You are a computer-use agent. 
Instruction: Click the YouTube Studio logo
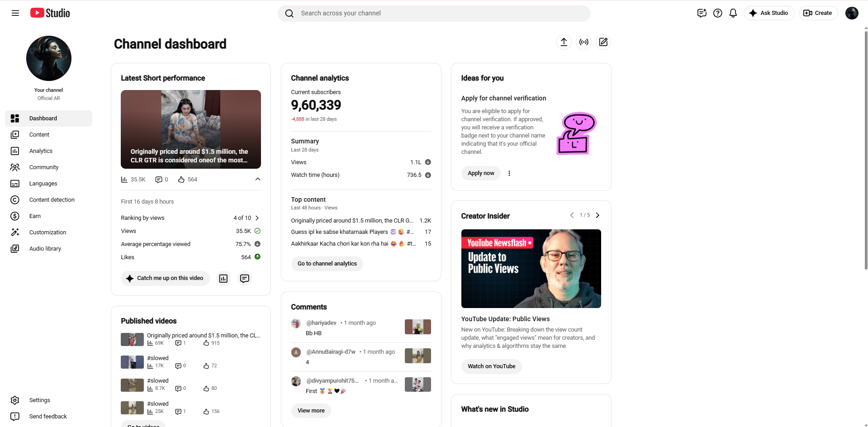click(50, 13)
